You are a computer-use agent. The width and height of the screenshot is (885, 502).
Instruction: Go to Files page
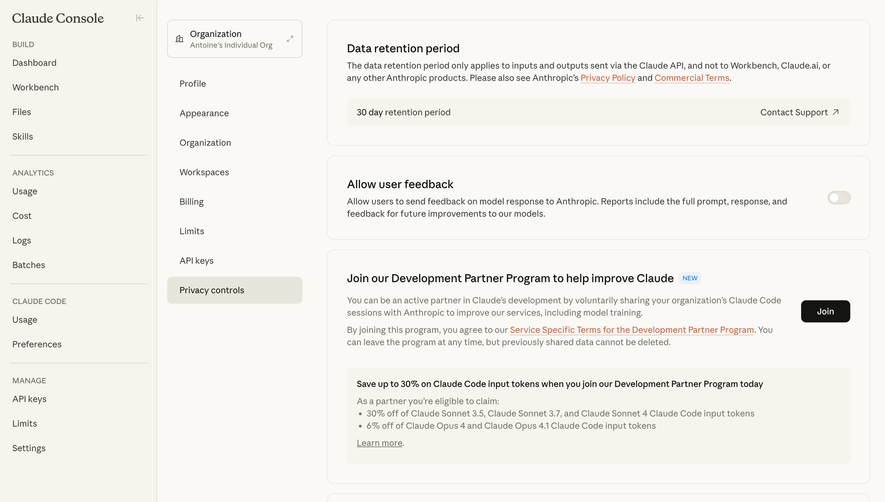(21, 112)
